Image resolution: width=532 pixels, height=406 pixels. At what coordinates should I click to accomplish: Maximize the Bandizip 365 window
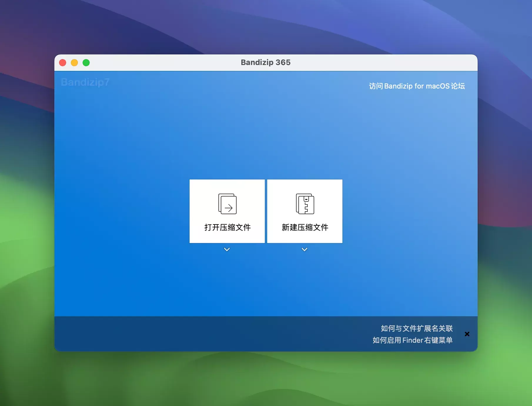[x=86, y=63]
